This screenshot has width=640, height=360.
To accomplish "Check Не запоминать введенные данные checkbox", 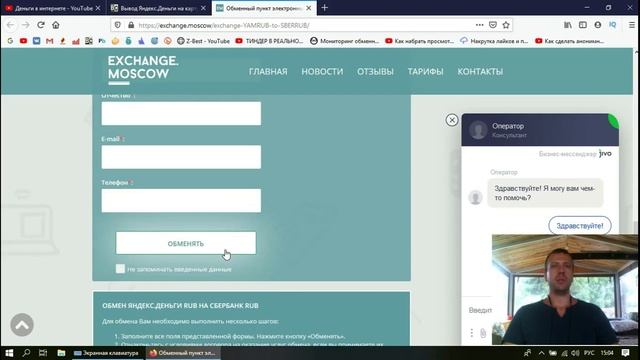I will 120,269.
